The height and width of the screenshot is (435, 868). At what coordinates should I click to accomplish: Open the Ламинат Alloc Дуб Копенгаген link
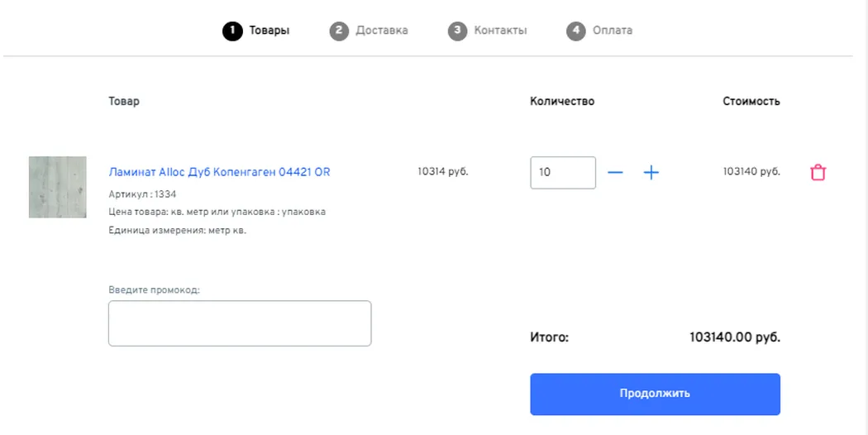(219, 172)
